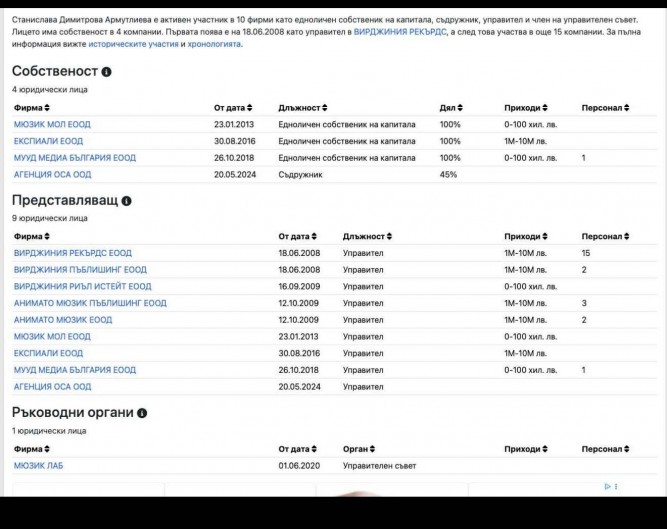Click the AdChoices triangle icon on the ad
667x529 pixels.
tap(606, 487)
